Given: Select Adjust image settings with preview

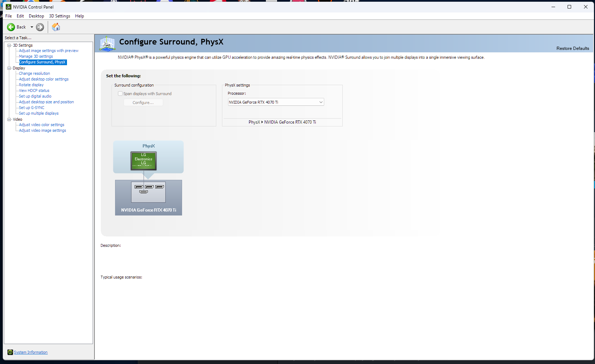Looking at the screenshot, I should click(49, 51).
